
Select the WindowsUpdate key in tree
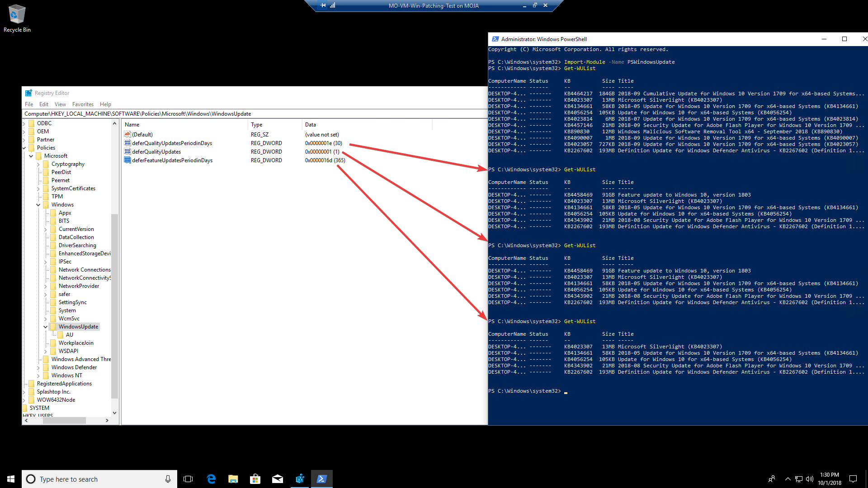tap(78, 327)
